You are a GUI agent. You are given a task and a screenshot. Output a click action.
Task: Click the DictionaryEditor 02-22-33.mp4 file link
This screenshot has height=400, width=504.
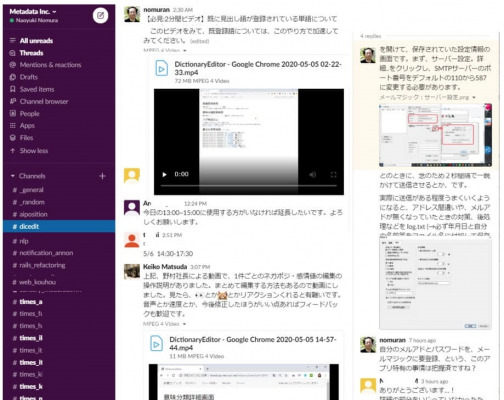[x=258, y=68]
